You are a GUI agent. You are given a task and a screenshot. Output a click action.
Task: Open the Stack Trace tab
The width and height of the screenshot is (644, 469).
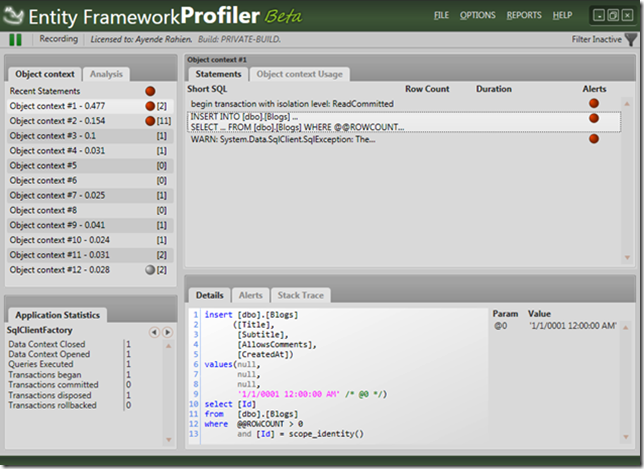pyautogui.click(x=300, y=295)
